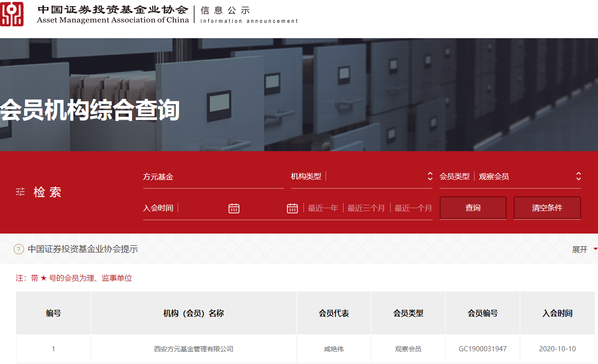Image resolution: width=598 pixels, height=364 pixels.
Task: Click the red note about ★ members
Action: click(74, 278)
